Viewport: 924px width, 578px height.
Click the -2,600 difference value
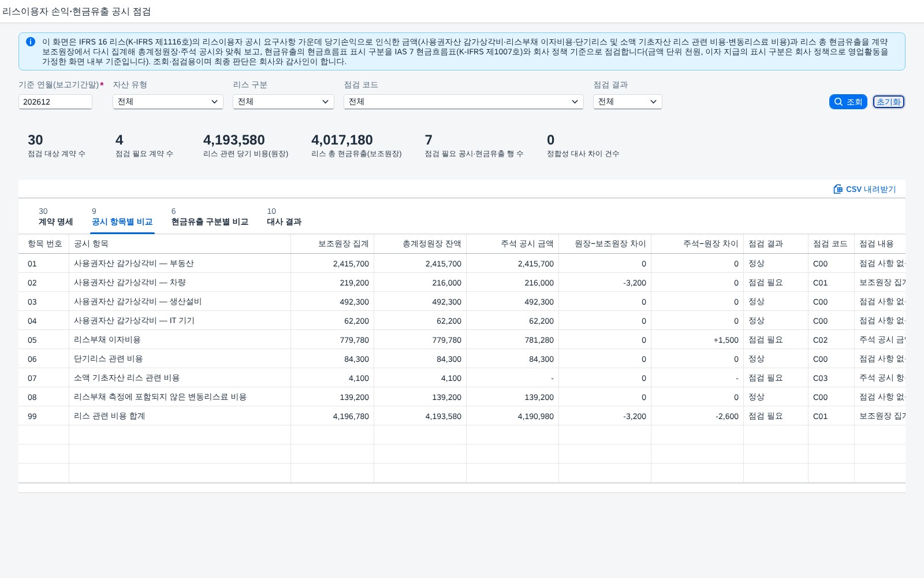727,416
